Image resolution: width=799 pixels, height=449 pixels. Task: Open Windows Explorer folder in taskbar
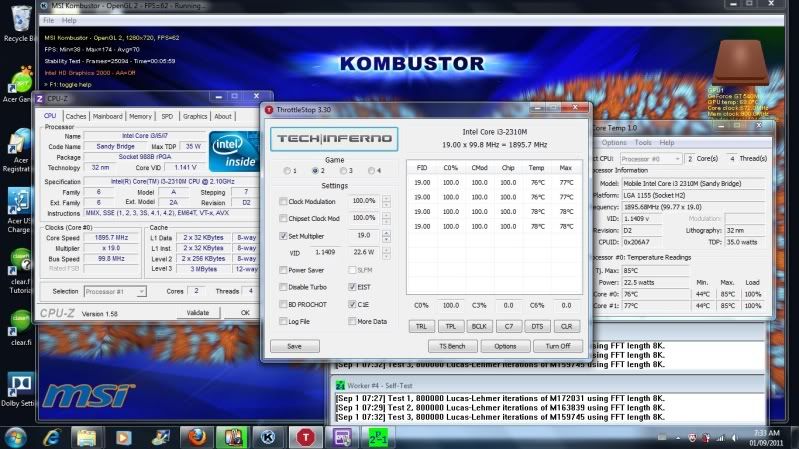87,436
